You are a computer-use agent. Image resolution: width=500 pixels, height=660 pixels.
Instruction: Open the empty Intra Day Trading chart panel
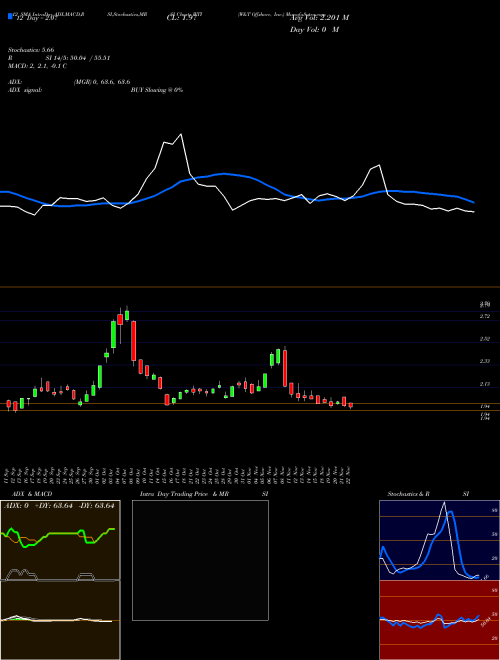coord(200,560)
